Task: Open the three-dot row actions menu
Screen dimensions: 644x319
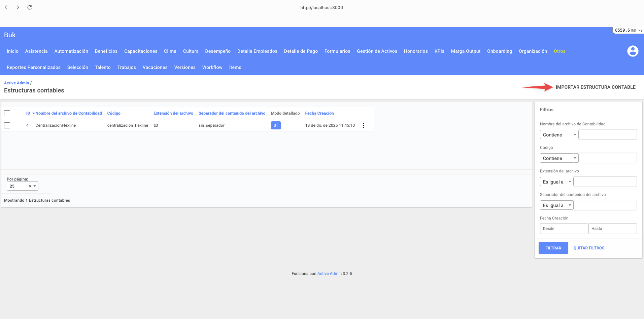Action: click(363, 125)
